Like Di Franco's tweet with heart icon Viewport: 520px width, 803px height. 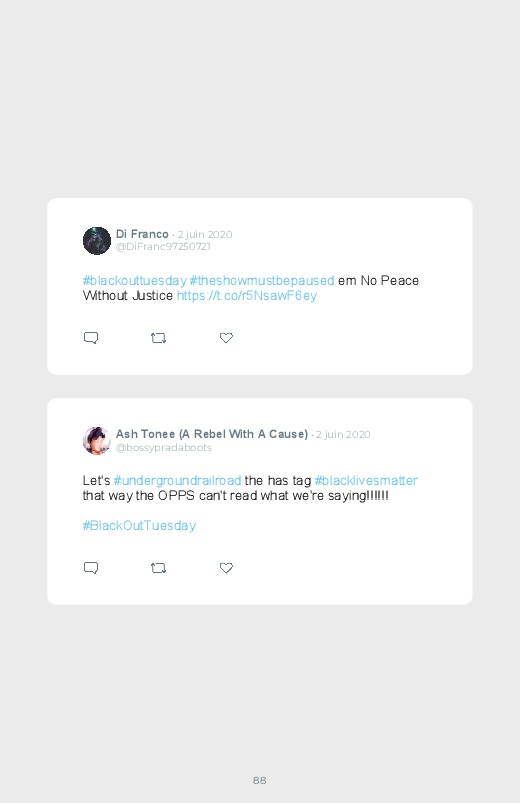[x=226, y=337]
